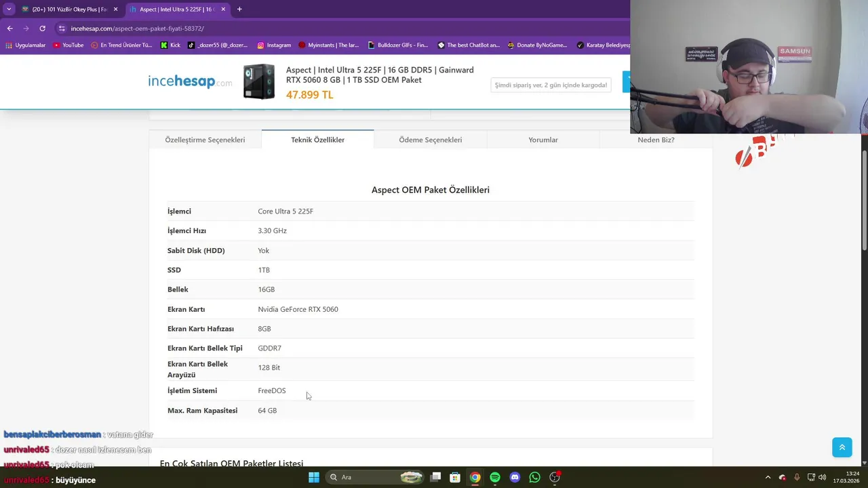Open the Windows Start menu

click(313, 477)
